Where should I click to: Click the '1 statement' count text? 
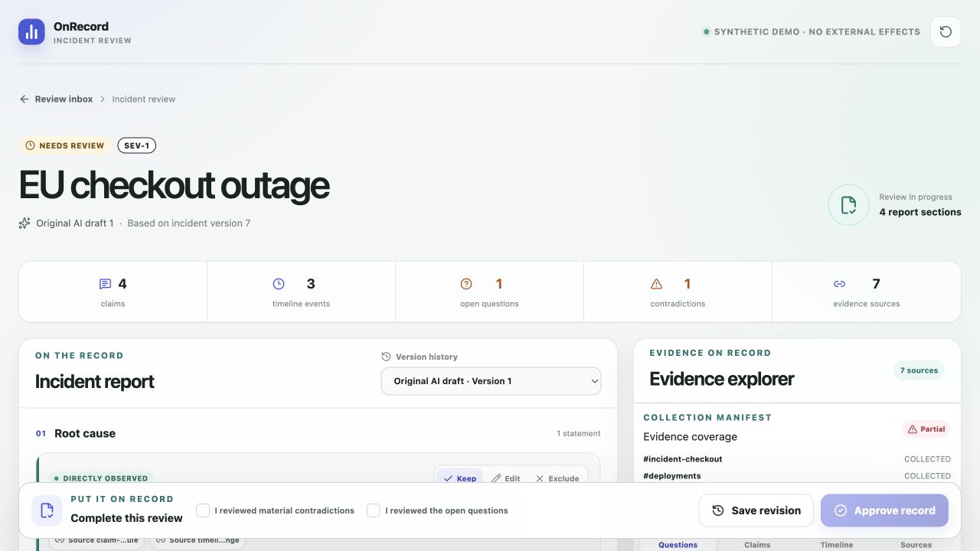point(578,433)
